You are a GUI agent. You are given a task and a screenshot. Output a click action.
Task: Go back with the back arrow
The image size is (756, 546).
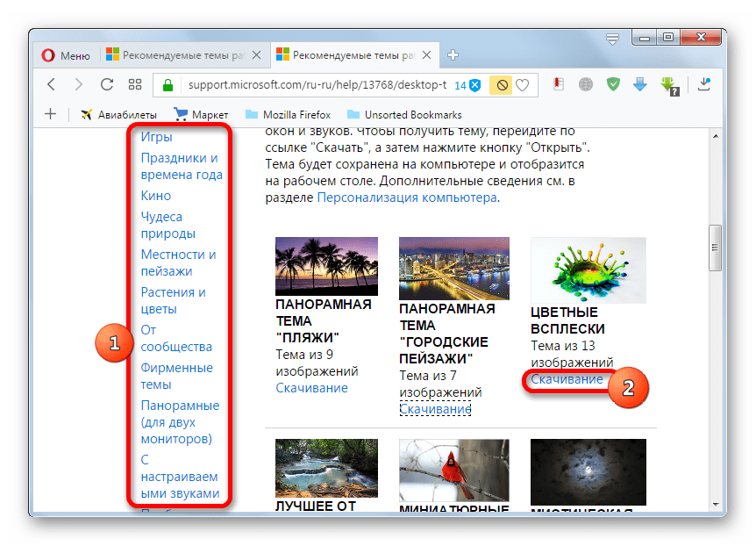pyautogui.click(x=52, y=84)
